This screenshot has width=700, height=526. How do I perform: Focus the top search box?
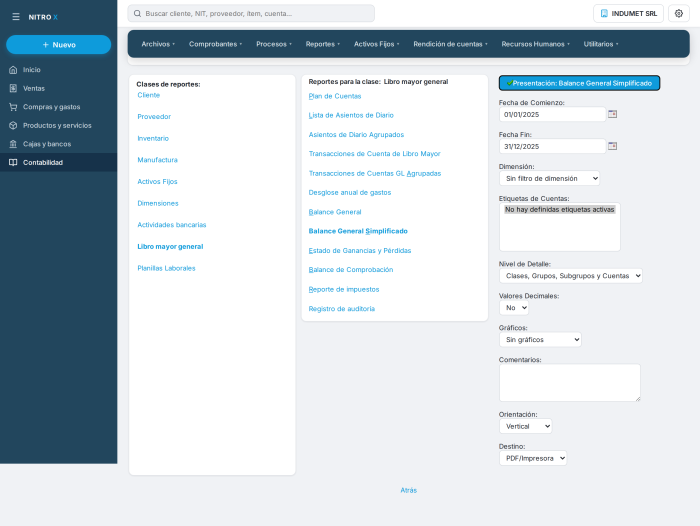click(x=251, y=13)
